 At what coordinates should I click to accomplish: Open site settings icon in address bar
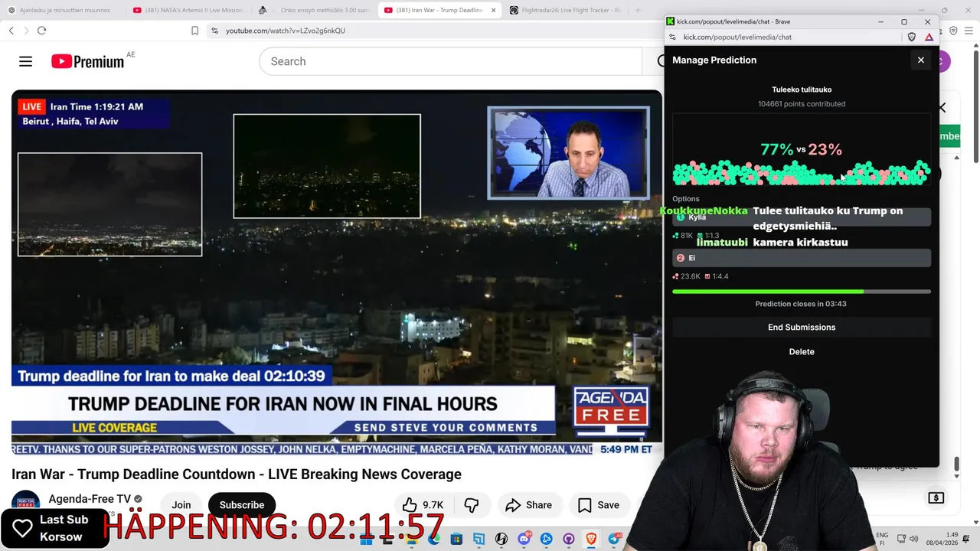214,31
